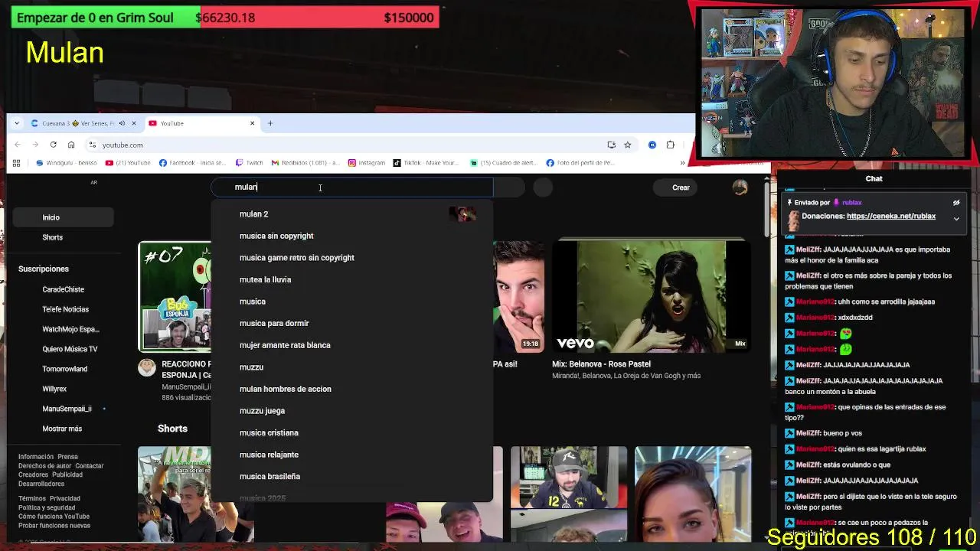This screenshot has width=980, height=551.
Task: Click the install app icon in address bar
Action: pos(611,145)
